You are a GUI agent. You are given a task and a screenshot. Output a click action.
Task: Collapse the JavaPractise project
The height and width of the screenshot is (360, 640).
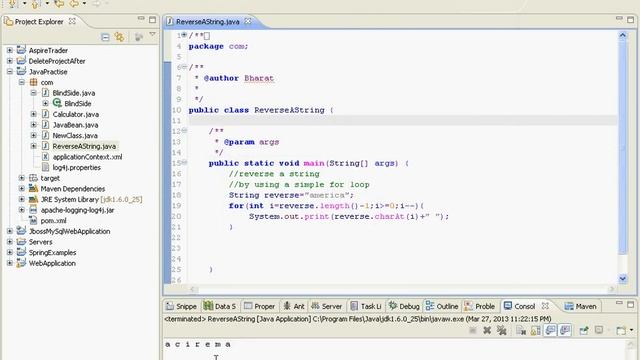click(10, 71)
